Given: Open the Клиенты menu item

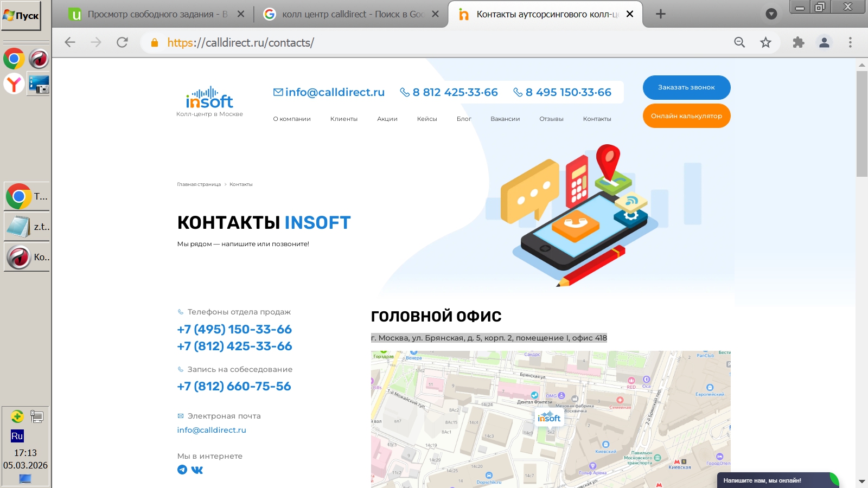Looking at the screenshot, I should pyautogui.click(x=344, y=119).
